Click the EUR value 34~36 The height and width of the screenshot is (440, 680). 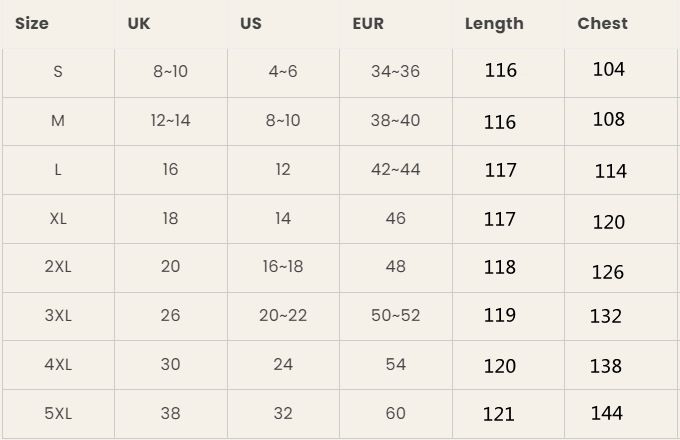point(395,71)
